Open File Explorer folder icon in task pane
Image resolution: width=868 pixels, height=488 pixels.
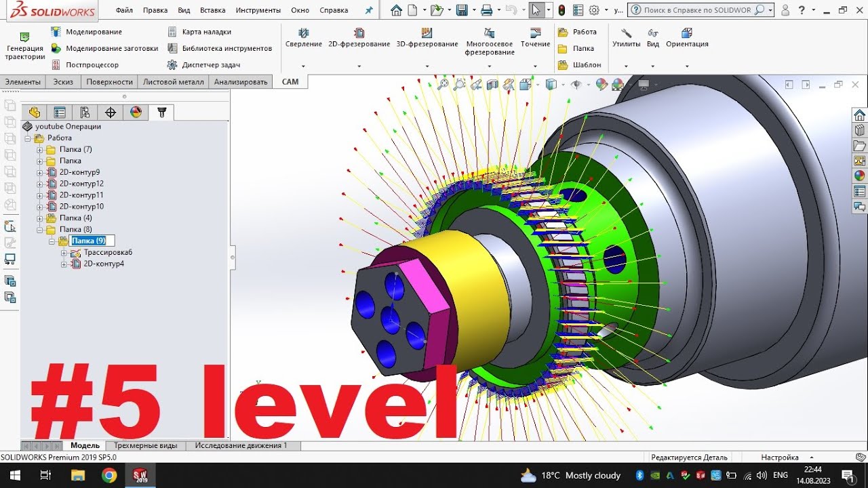859,146
